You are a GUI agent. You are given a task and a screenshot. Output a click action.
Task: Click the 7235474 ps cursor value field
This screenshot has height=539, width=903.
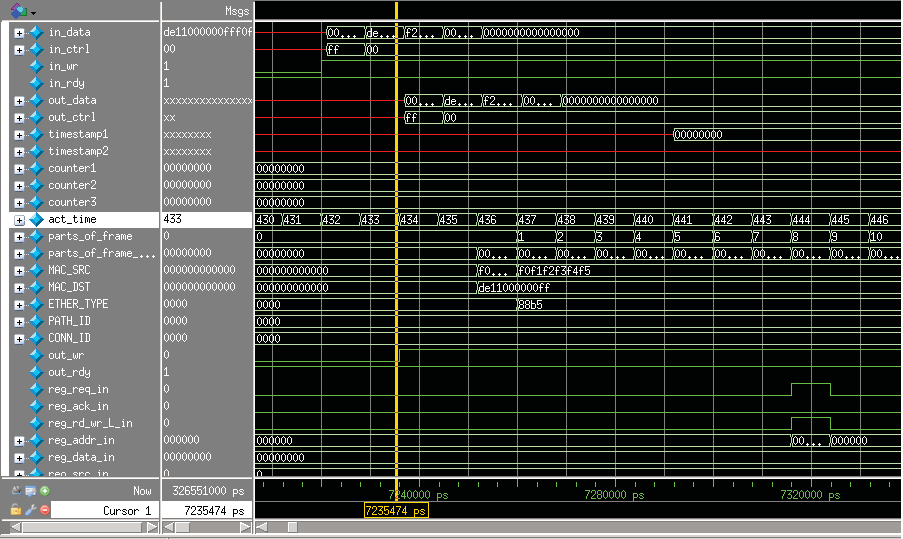pyautogui.click(x=207, y=510)
